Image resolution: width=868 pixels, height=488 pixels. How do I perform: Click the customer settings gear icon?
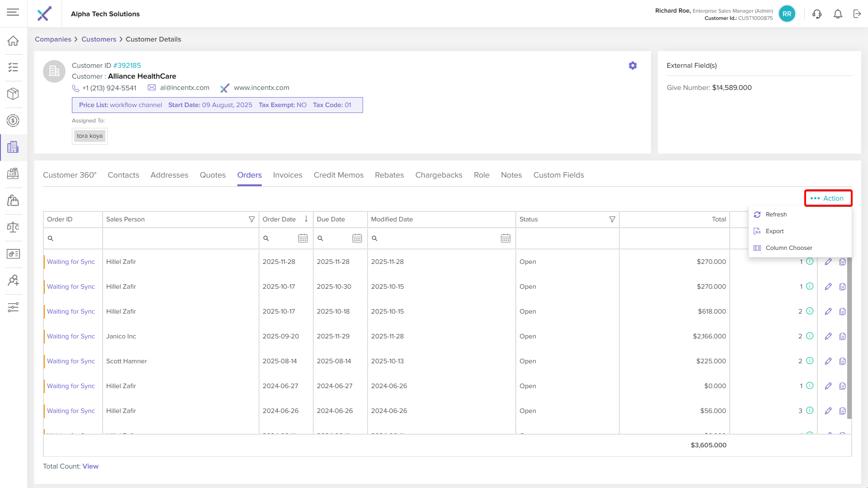click(632, 66)
